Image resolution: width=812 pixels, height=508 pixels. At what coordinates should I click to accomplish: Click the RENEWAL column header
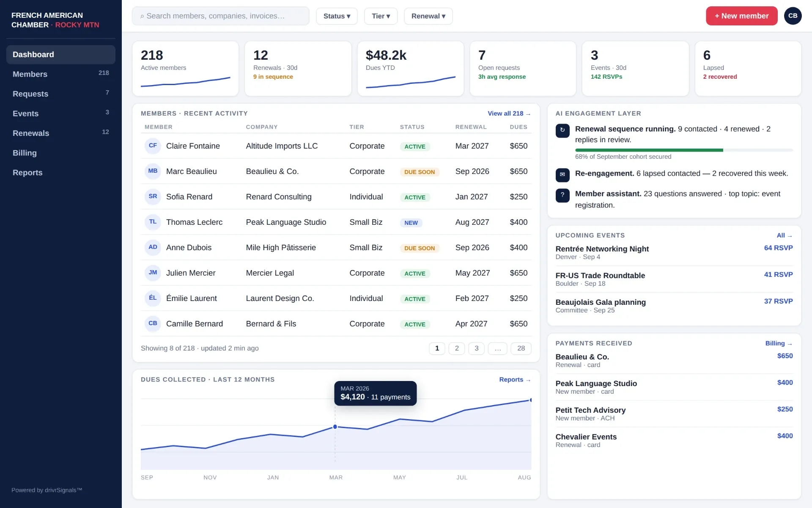click(471, 127)
